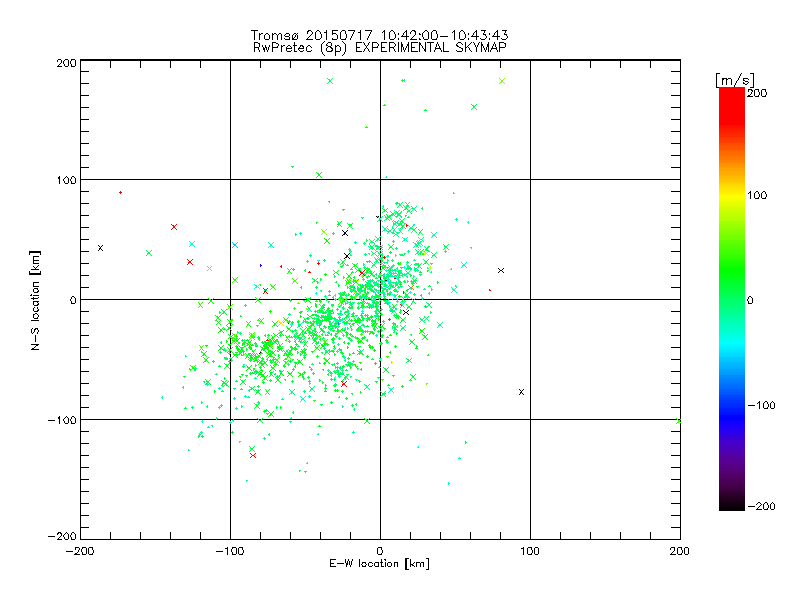Screen dimensions: 800x600
Task: Click the y-axis tick label '-200'
Action: [62, 536]
